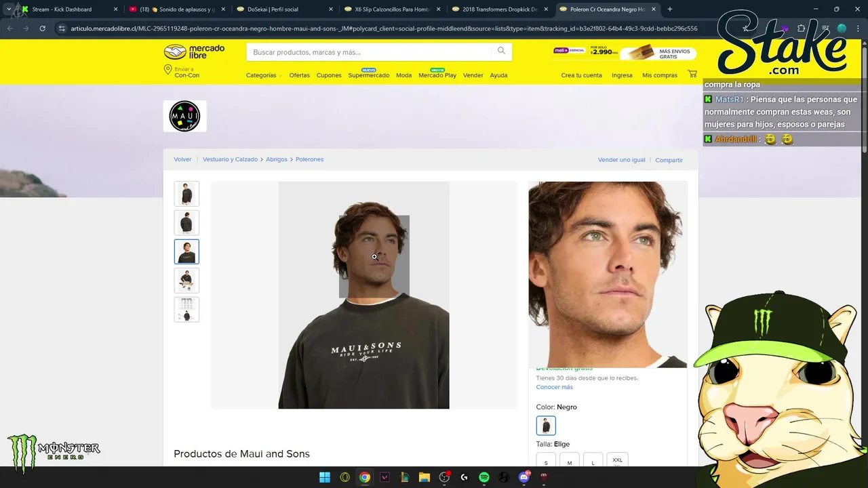Click the search magnifier icon
The height and width of the screenshot is (488, 868).
[501, 51]
